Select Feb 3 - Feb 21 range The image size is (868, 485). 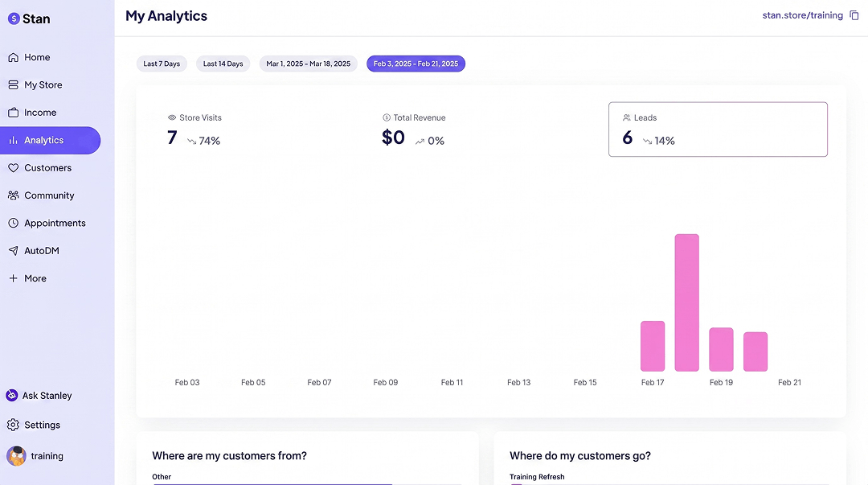416,64
